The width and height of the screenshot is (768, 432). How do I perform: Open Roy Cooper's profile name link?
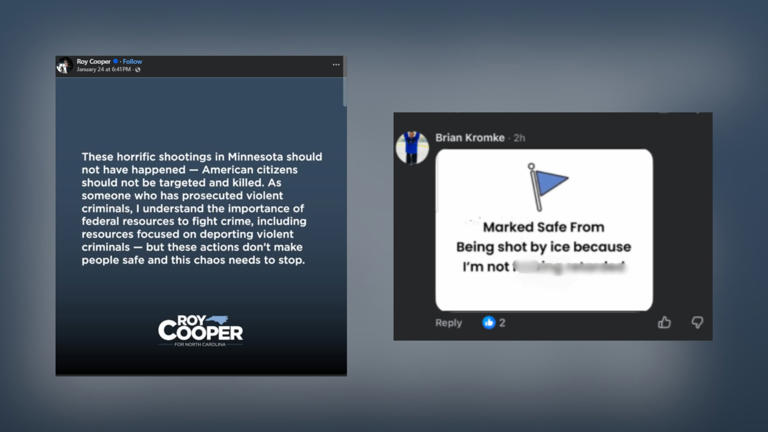(95, 62)
